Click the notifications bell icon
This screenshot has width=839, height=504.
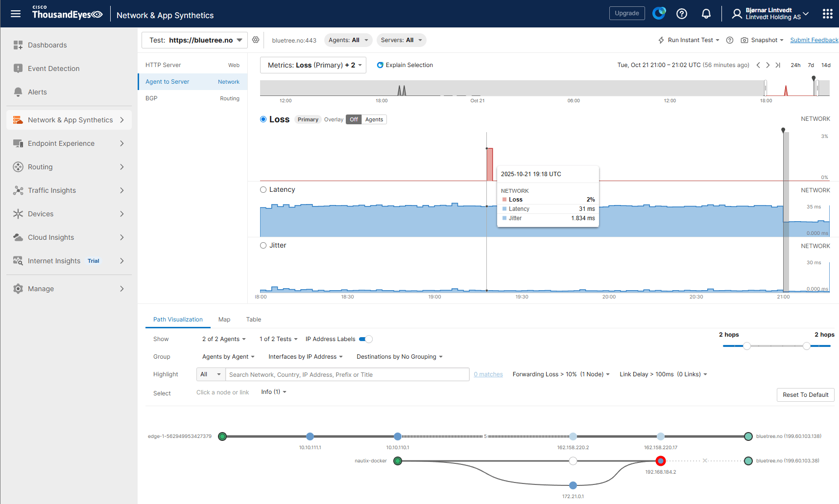tap(706, 14)
